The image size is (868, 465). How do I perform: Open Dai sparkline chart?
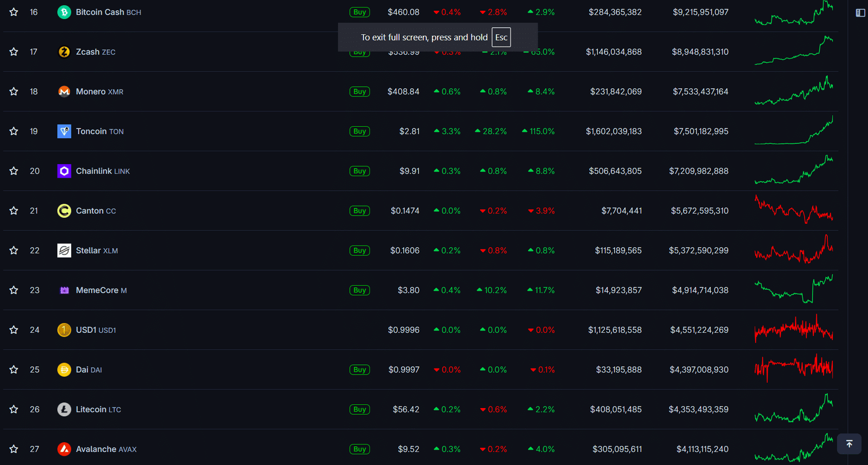794,369
